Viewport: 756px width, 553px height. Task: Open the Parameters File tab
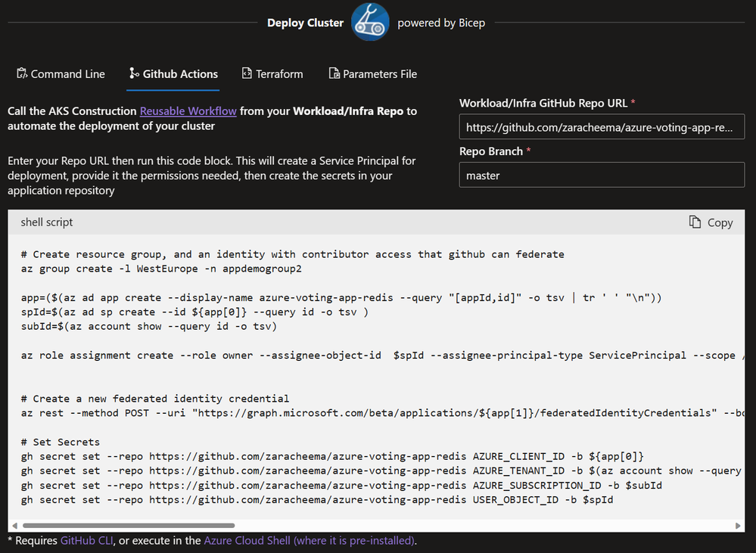tap(372, 74)
